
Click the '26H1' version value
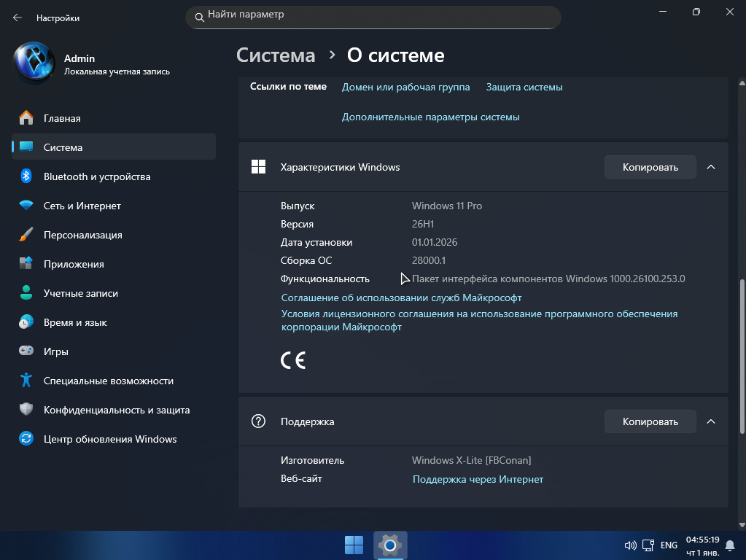(423, 224)
